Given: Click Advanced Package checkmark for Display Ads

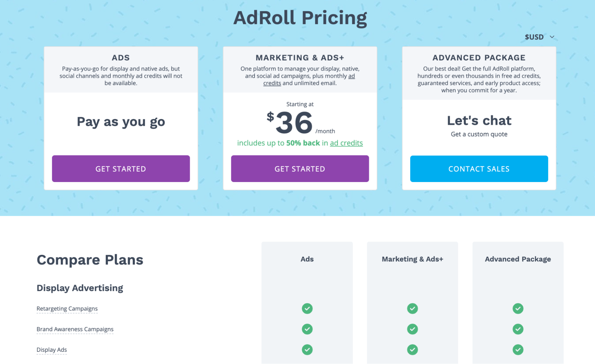Looking at the screenshot, I should 518,350.
